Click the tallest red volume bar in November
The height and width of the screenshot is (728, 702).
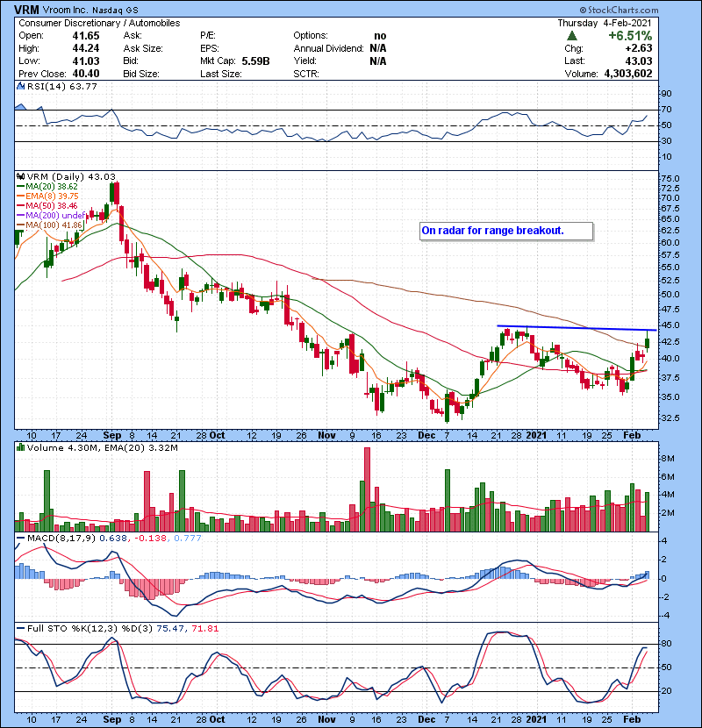coord(367,489)
